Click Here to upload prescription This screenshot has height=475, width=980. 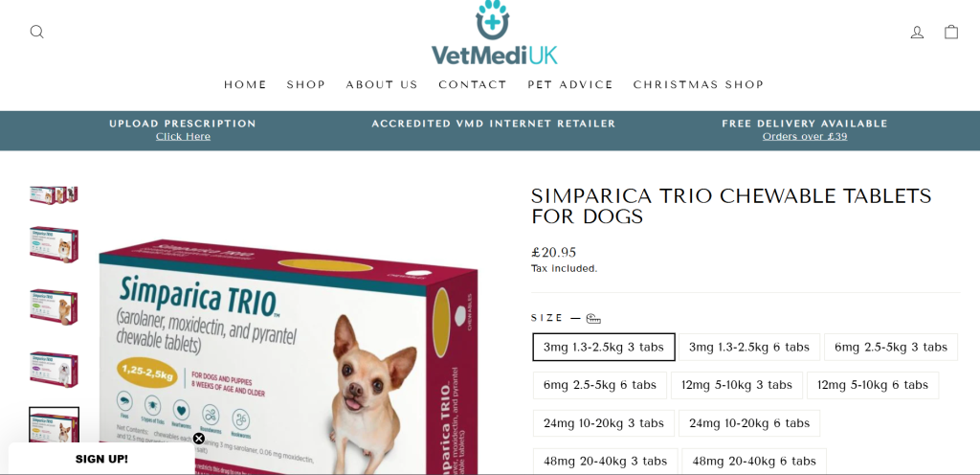point(183,136)
